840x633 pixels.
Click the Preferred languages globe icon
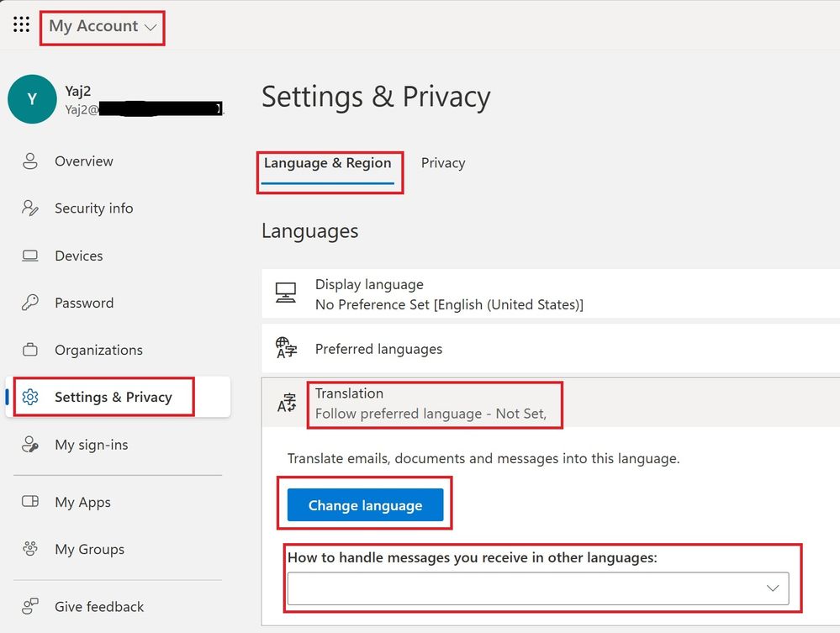(286, 348)
